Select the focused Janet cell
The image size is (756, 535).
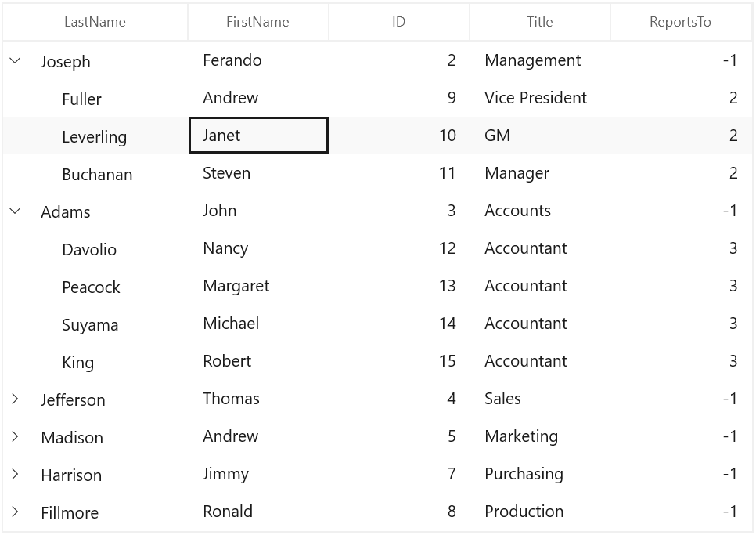[258, 136]
